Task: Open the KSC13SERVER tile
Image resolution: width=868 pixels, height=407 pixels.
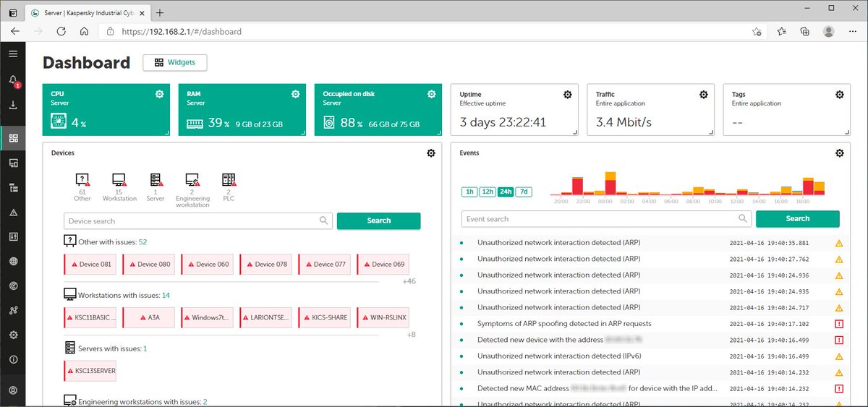Action: (90, 371)
